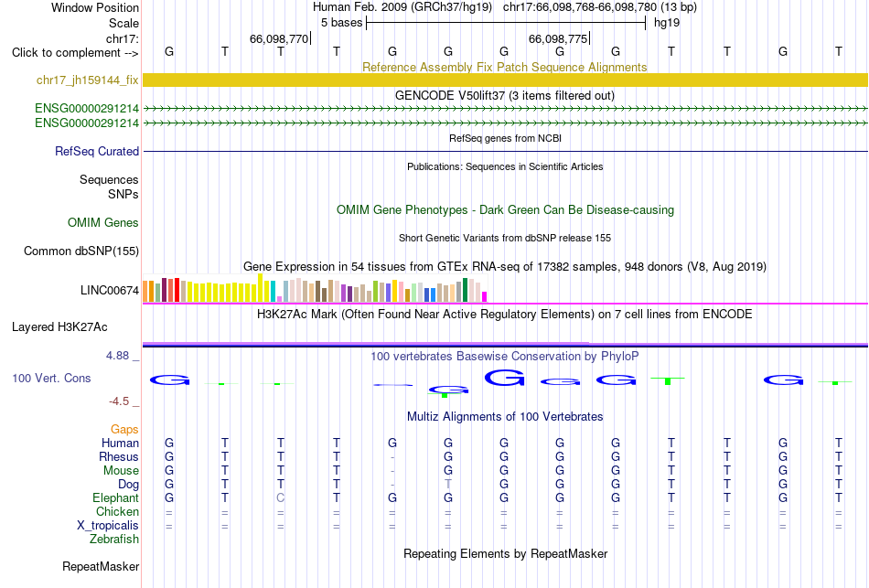Click the 66,098,775 position marker
The height and width of the screenshot is (588, 869).
coord(558,38)
